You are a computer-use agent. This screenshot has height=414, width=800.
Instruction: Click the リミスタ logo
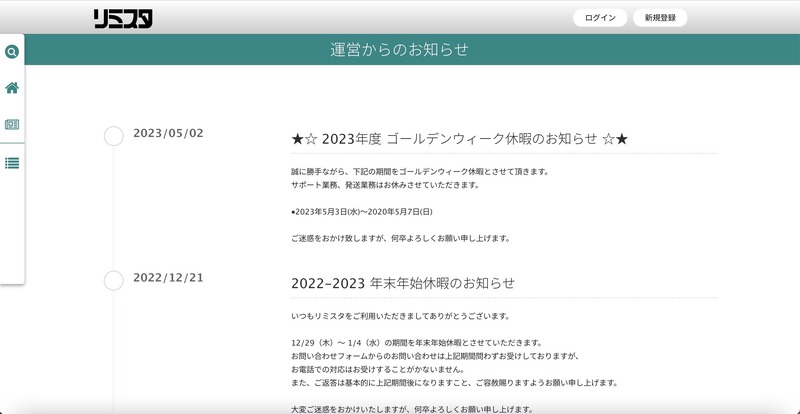[x=123, y=18]
